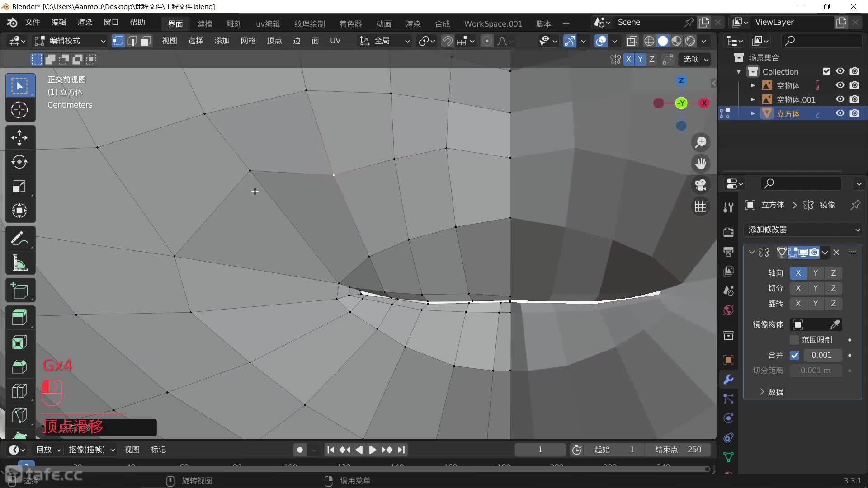Select wireframe viewport shading
The width and height of the screenshot is (868, 488).
click(649, 41)
